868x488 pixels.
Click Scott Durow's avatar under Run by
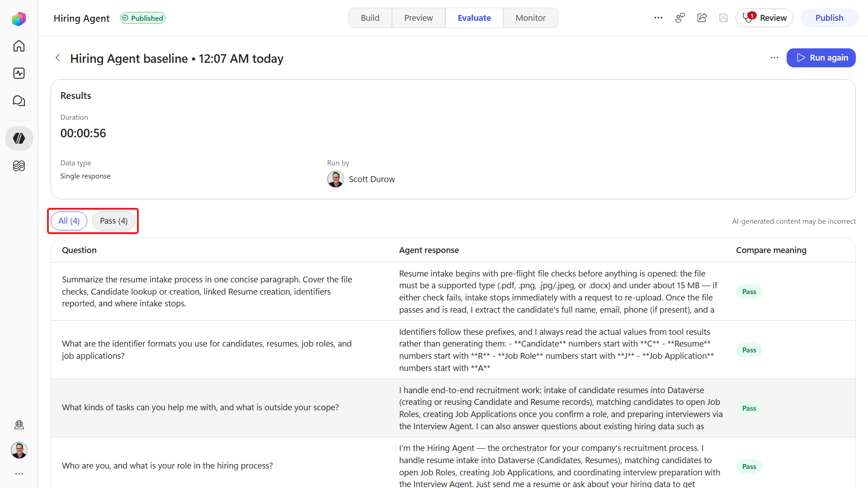pos(335,179)
